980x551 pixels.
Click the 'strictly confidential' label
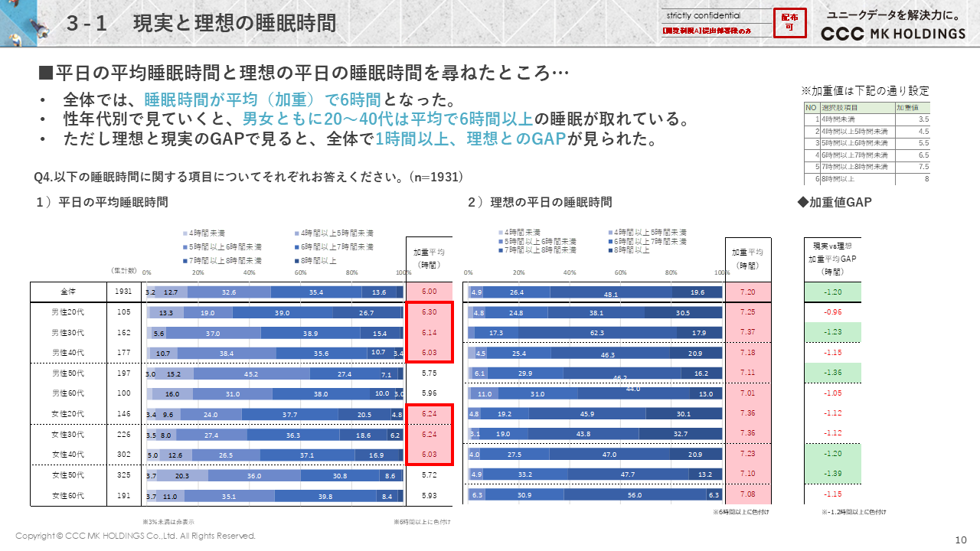[704, 15]
